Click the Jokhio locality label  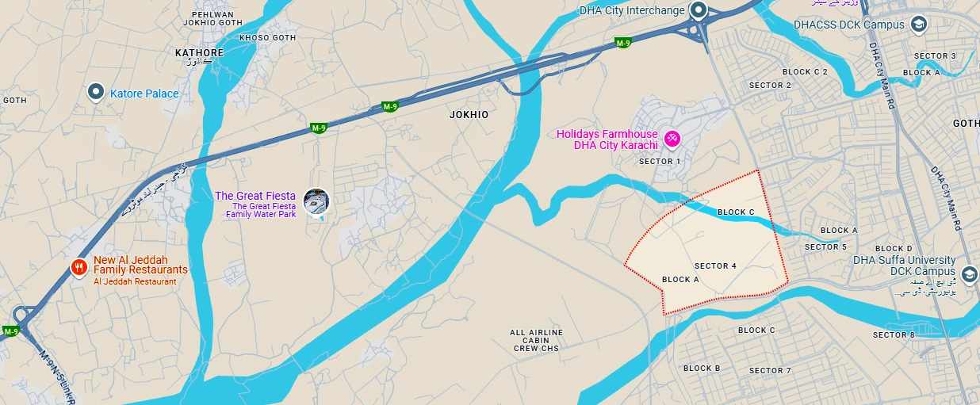pyautogui.click(x=469, y=115)
